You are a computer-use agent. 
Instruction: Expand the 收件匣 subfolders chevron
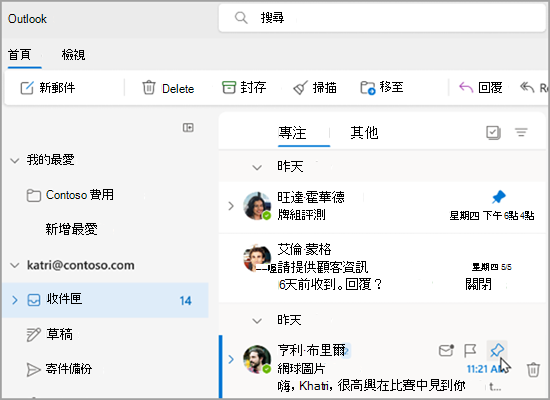point(14,300)
